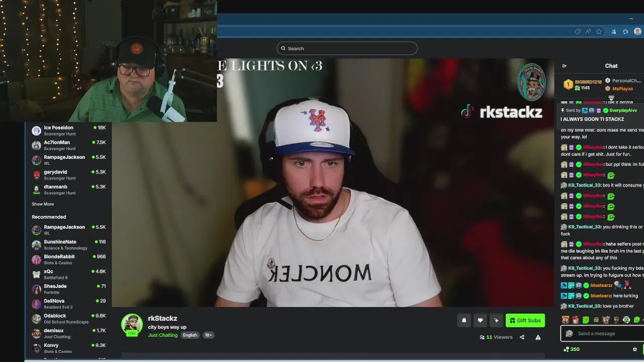Viewport: 644px width, 362px height.
Task: Open rkStackz channel name link
Action: [163, 318]
